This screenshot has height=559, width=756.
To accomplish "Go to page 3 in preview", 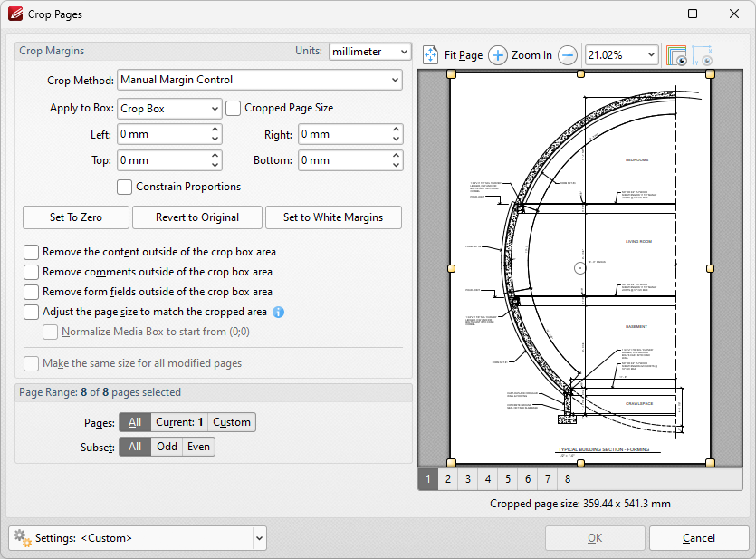I will click(468, 479).
